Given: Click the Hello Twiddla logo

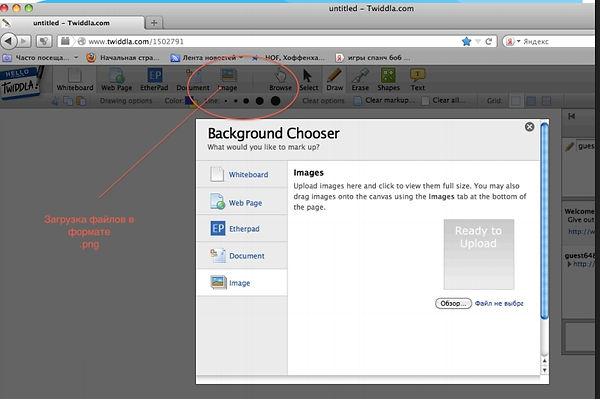Looking at the screenshot, I should [21, 83].
